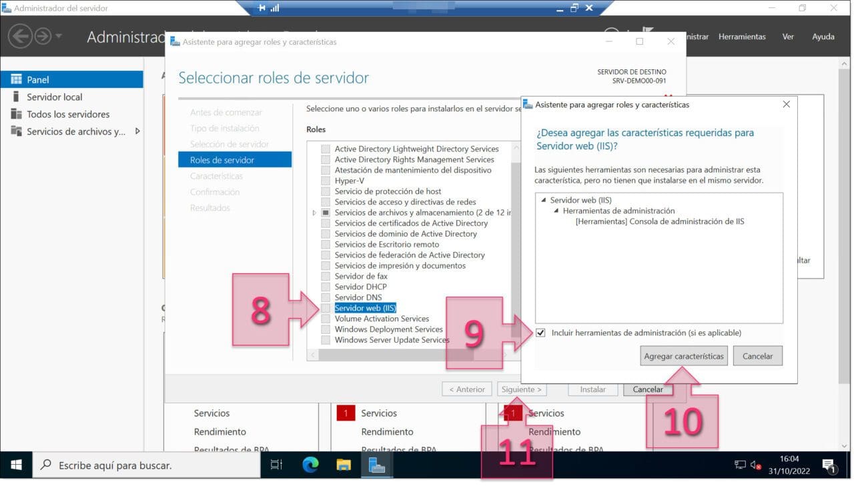Tick the Hyper-V role checkbox
The height and width of the screenshot is (504, 854).
point(326,181)
